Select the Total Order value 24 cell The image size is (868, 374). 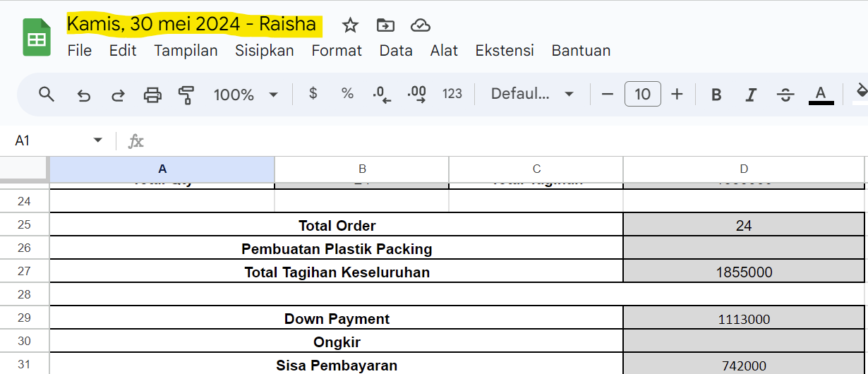[744, 225]
